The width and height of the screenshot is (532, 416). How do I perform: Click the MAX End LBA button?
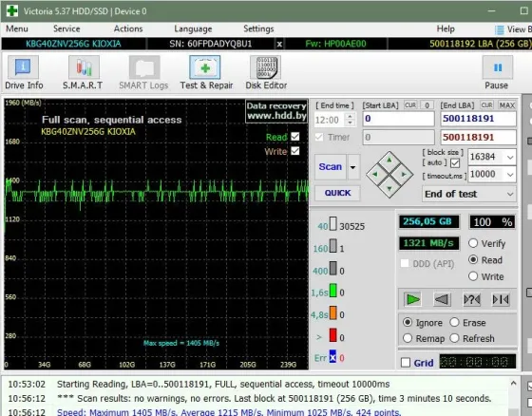pos(507,105)
